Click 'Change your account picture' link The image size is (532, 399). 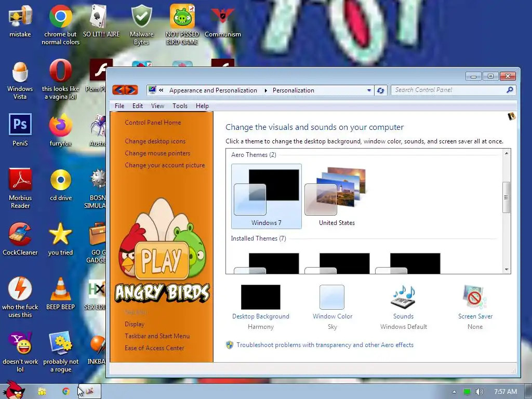(165, 165)
